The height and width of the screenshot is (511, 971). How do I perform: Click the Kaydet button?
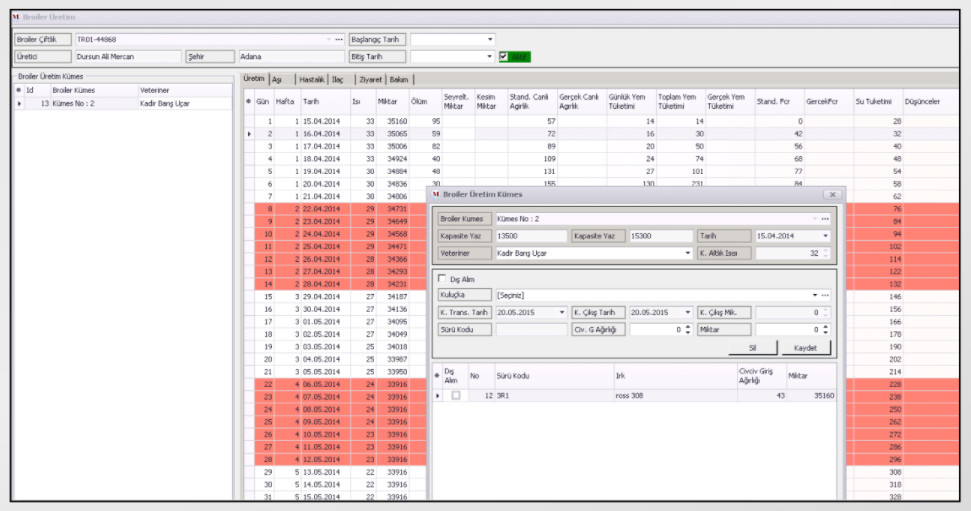tap(805, 348)
